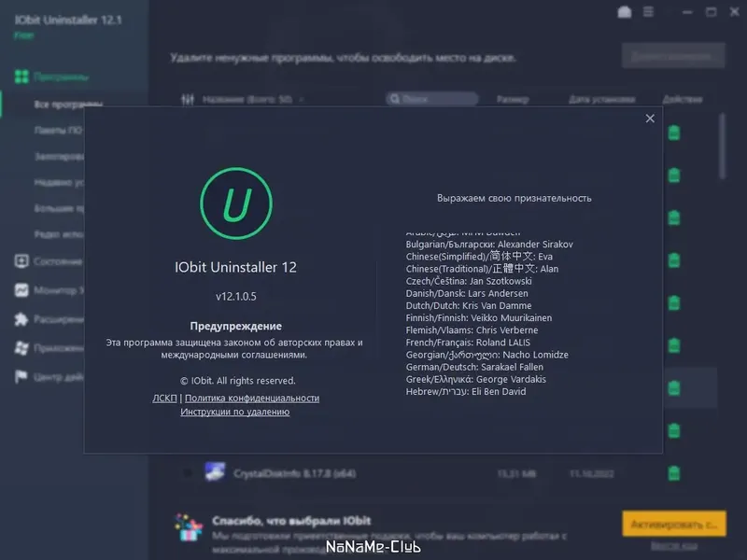Click the filter icon beside Название header

(190, 99)
